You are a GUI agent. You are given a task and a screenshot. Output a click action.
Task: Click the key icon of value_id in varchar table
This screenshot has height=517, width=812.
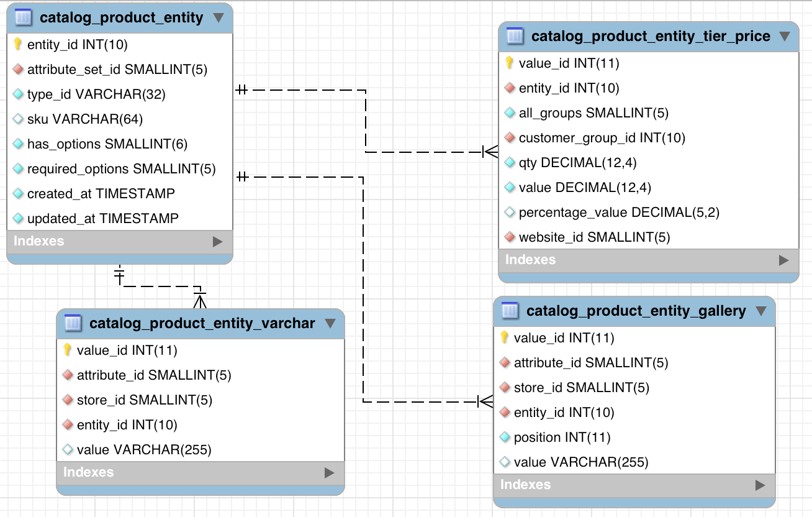click(x=68, y=350)
